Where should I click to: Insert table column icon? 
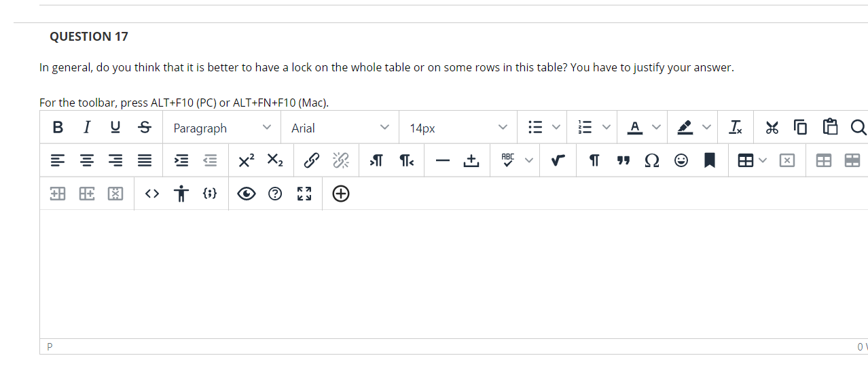click(x=86, y=194)
